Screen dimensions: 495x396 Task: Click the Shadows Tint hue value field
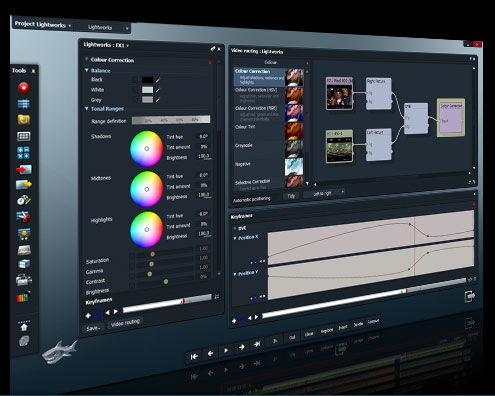203,136
